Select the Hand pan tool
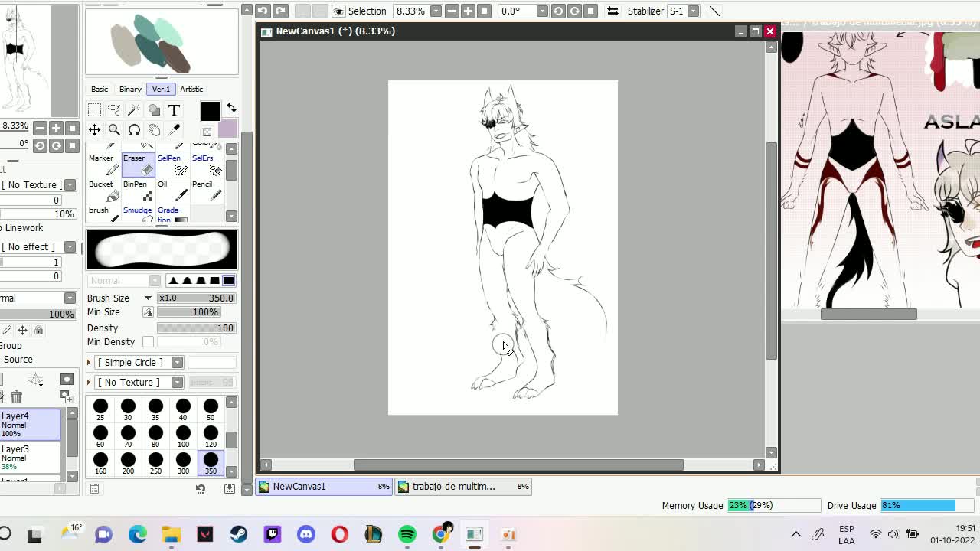Image resolution: width=980 pixels, height=551 pixels. tap(154, 130)
